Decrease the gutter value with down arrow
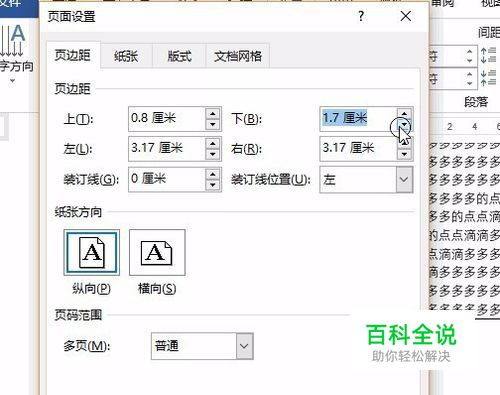This screenshot has width=500, height=395. (x=213, y=186)
